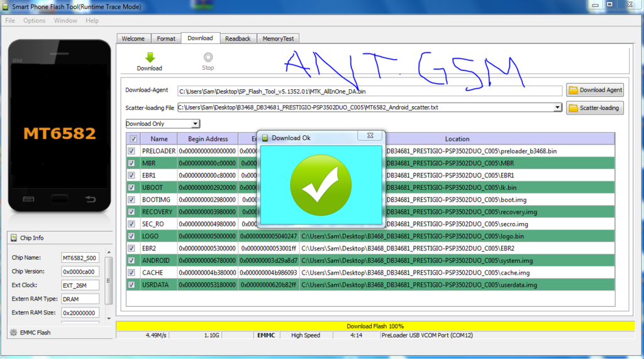Switch to the Readback tab
Viewport: 644px width, 359px height.
click(238, 38)
